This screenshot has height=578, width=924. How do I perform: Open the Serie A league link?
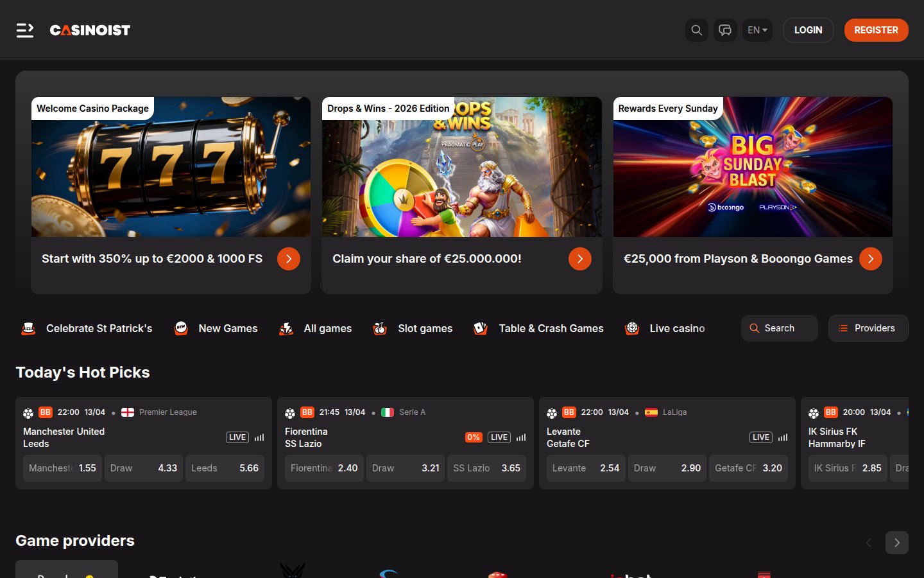pyautogui.click(x=412, y=412)
